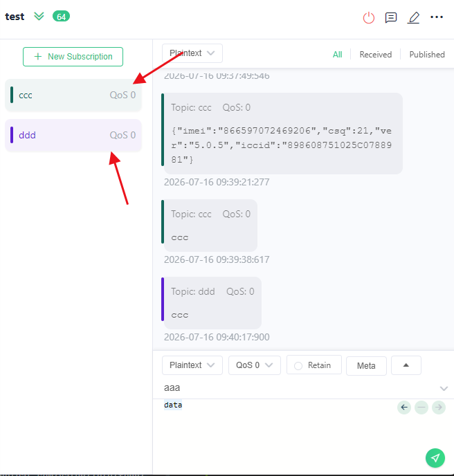The image size is (454, 476).
Task: Open the top Plaintext format dropdown
Action: [192, 53]
